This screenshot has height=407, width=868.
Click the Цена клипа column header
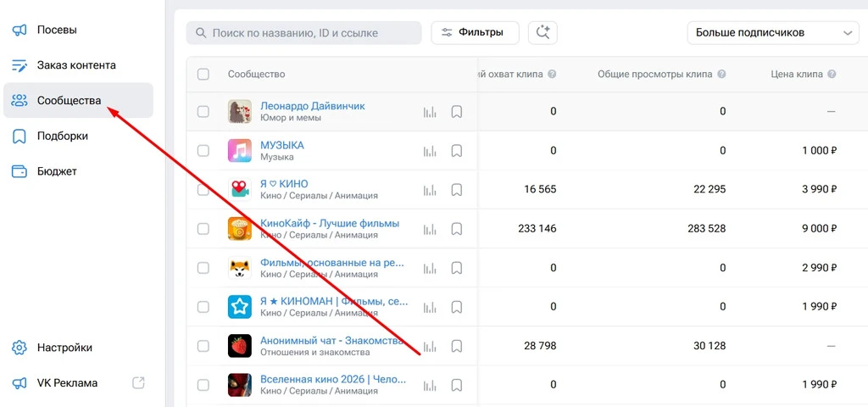click(797, 75)
